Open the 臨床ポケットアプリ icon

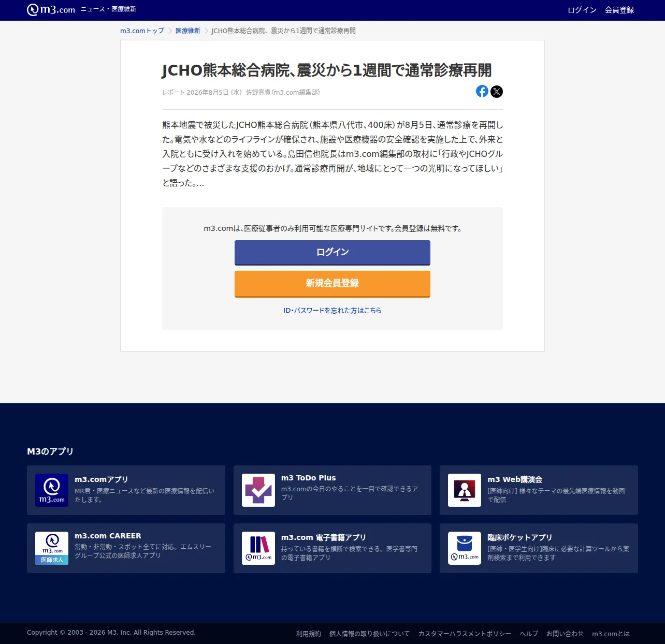tap(465, 548)
